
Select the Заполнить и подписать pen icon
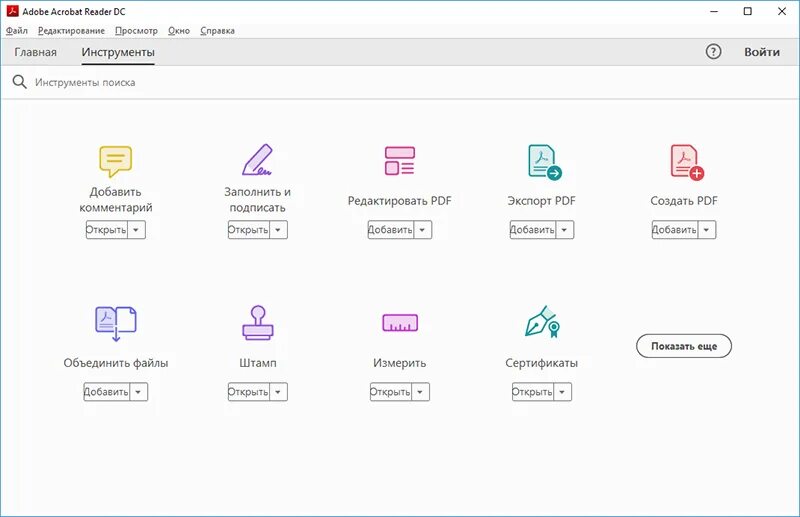pyautogui.click(x=257, y=160)
